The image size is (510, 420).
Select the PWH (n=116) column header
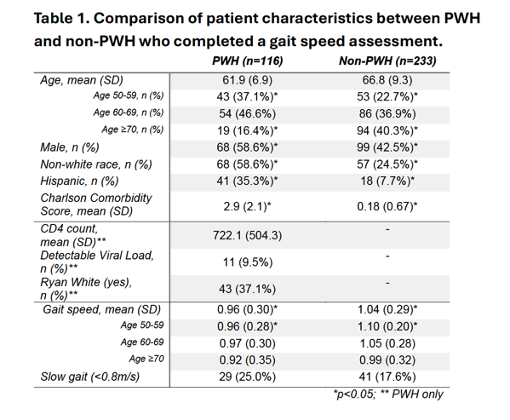[247, 60]
